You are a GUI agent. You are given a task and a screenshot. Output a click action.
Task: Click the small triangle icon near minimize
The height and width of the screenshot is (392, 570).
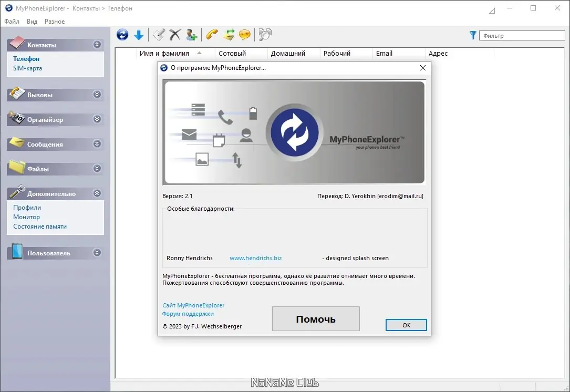[x=492, y=11]
